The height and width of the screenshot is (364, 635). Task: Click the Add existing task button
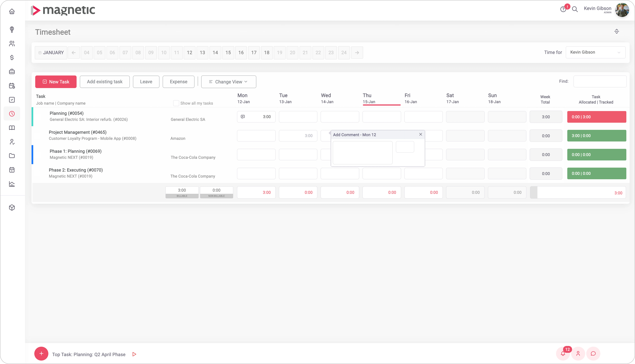pos(105,82)
